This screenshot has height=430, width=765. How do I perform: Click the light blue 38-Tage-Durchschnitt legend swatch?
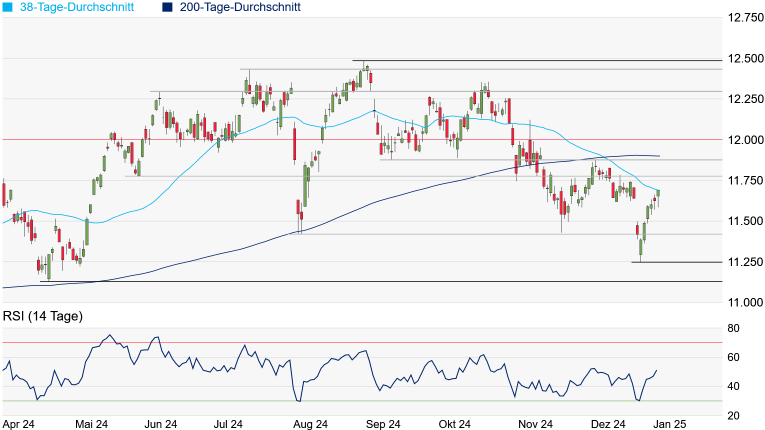(x=7, y=7)
